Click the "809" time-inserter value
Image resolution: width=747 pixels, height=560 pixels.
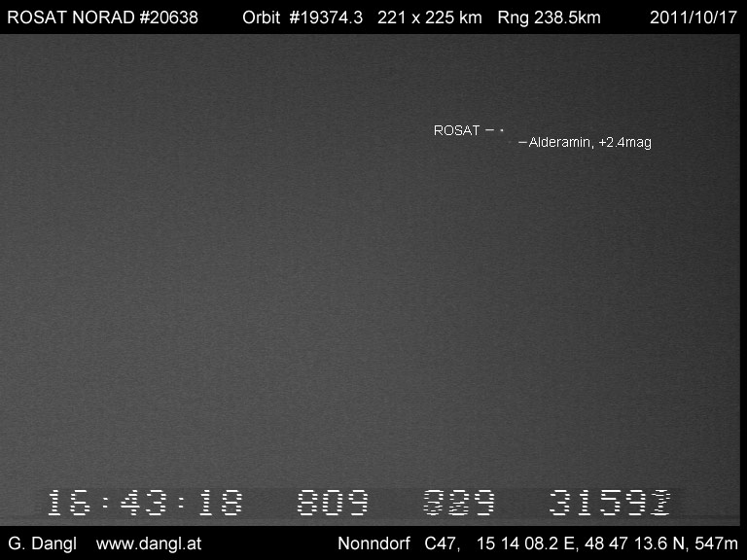pos(333,503)
